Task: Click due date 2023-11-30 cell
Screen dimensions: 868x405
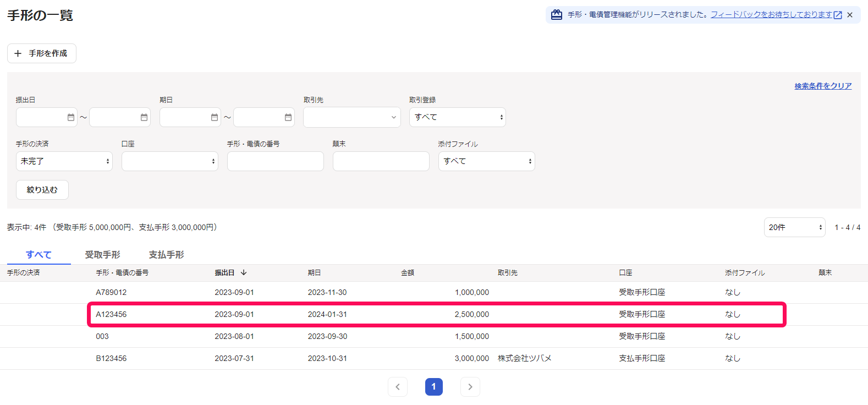Action: coord(327,292)
